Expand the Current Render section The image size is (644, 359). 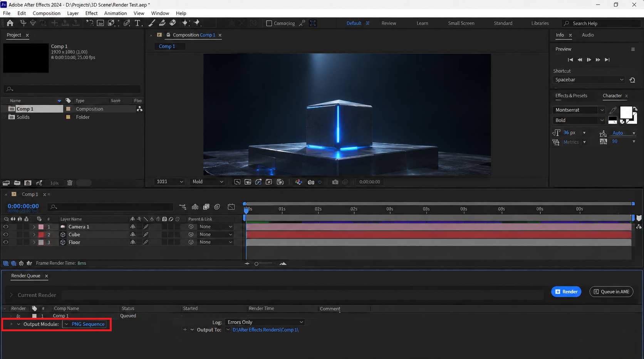point(11,295)
